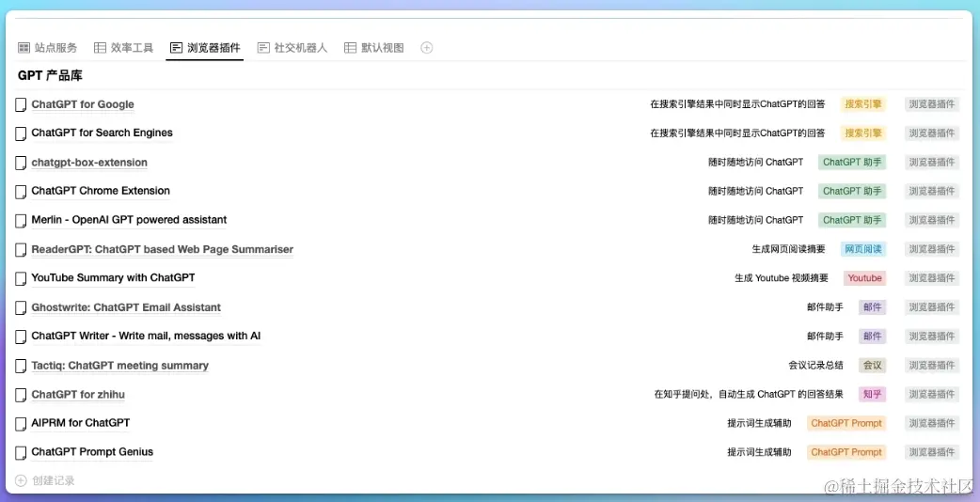980x502 pixels.
Task: Click the 邮件 tag on the Ghostwrite row
Action: click(873, 307)
